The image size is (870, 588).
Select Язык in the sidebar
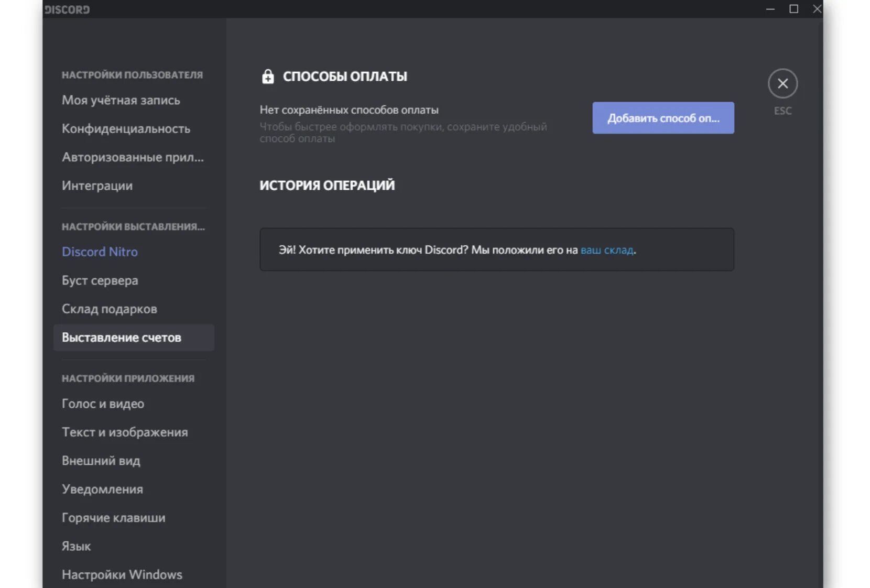[77, 546]
